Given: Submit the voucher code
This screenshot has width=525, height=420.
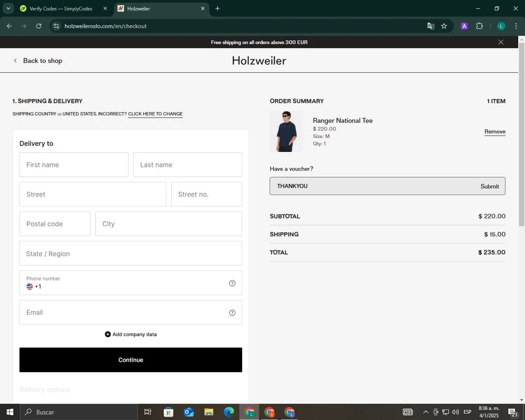Looking at the screenshot, I should (489, 186).
